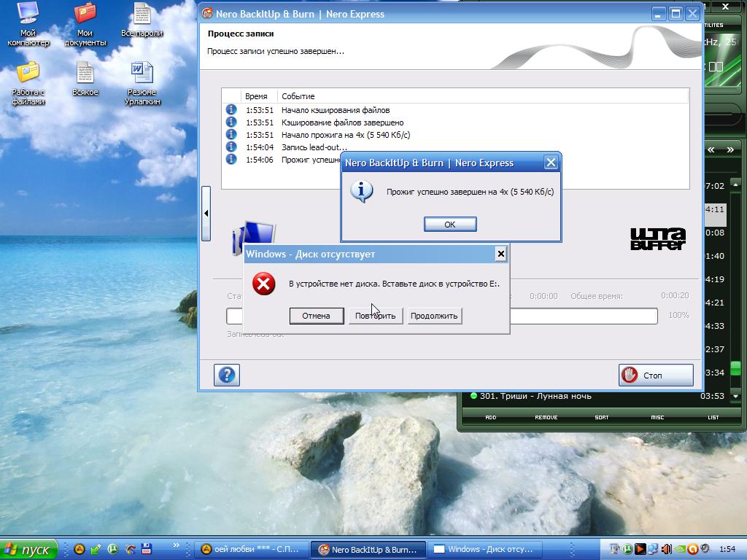Switch to Windows - Диск отсу… taskbar button
747x560 pixels.
pos(485,550)
